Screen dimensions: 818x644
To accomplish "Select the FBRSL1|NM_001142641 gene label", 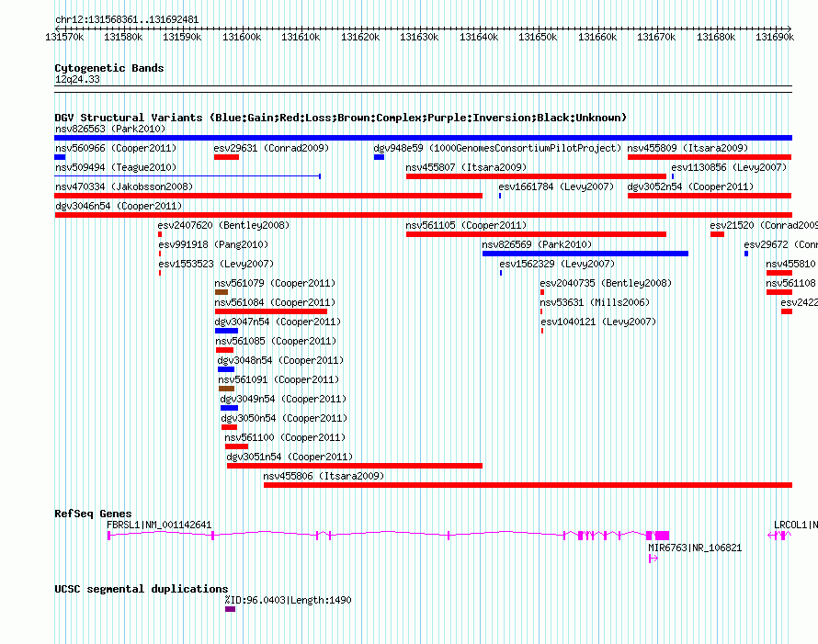I will click(x=159, y=525).
